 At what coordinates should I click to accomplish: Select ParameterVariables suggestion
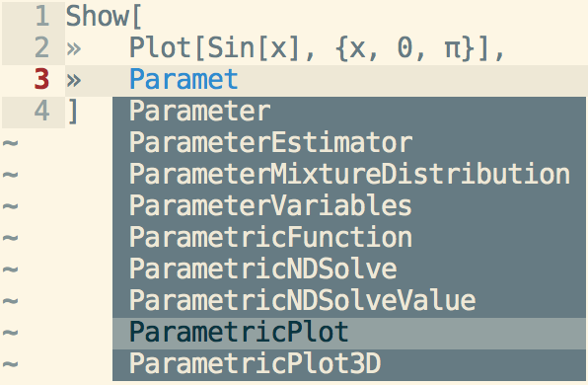point(349,206)
